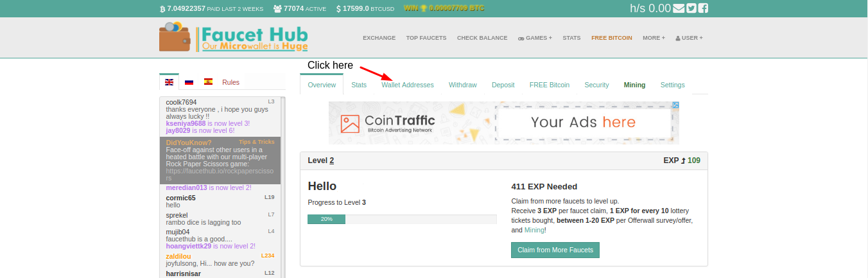Viewport: 868px width, 278px height.
Task: Click the DidYouKnow? tip heading
Action: tap(189, 143)
